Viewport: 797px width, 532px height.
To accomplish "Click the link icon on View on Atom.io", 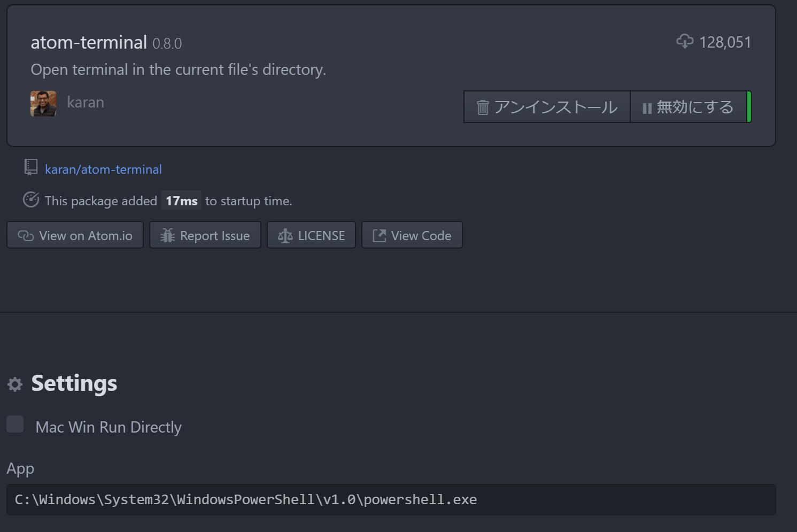I will [x=25, y=235].
